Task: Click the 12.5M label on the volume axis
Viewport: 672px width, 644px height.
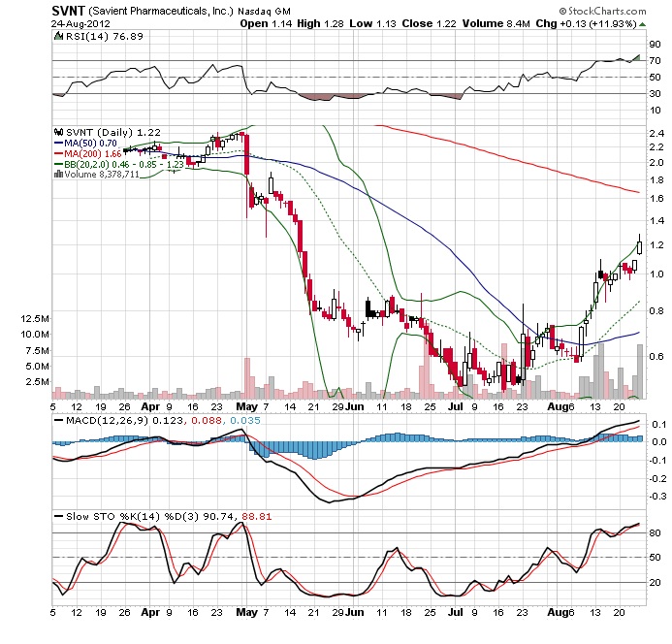Action: pyautogui.click(x=35, y=318)
